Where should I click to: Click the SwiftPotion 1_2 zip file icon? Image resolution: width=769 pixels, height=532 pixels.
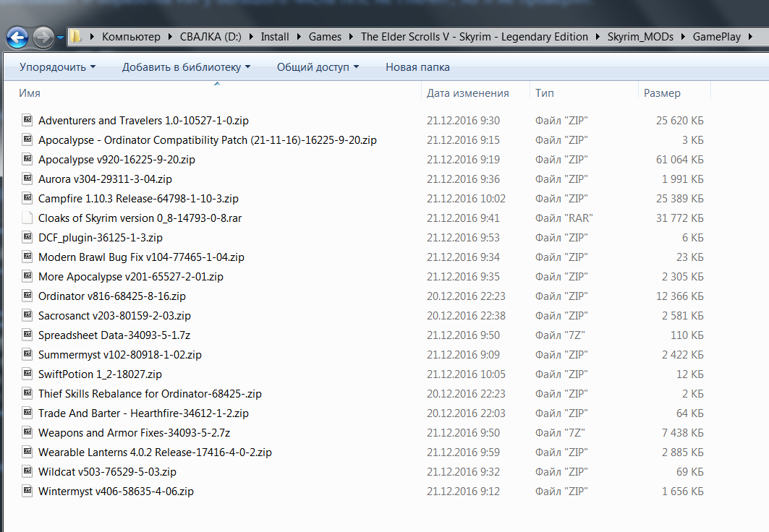[27, 374]
